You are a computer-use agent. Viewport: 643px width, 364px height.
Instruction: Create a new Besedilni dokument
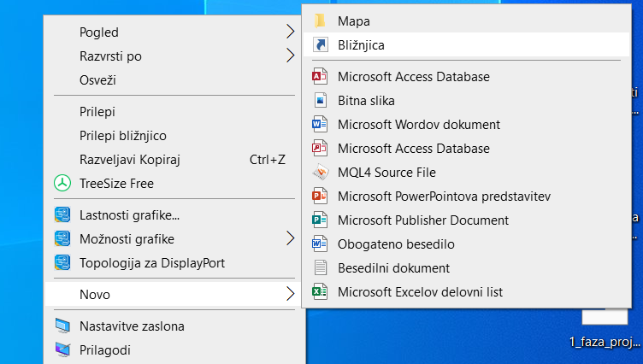point(393,268)
